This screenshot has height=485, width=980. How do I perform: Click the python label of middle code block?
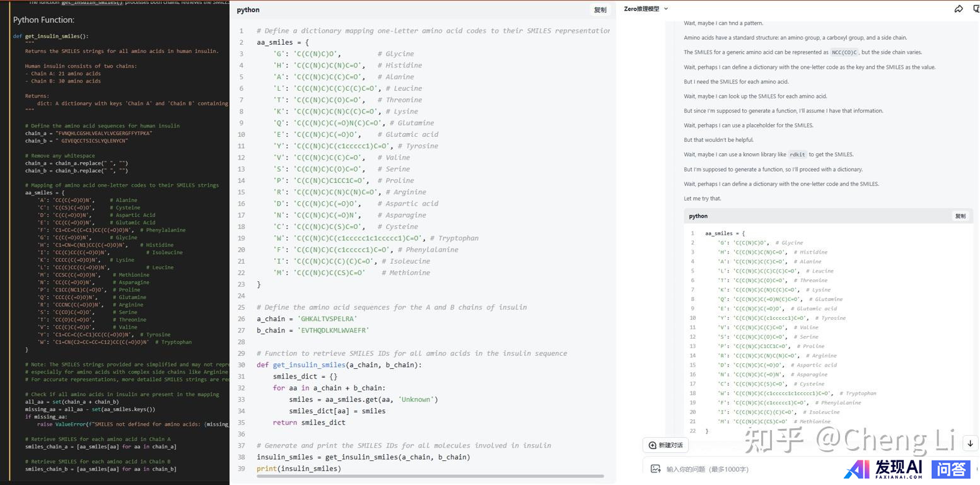[248, 10]
